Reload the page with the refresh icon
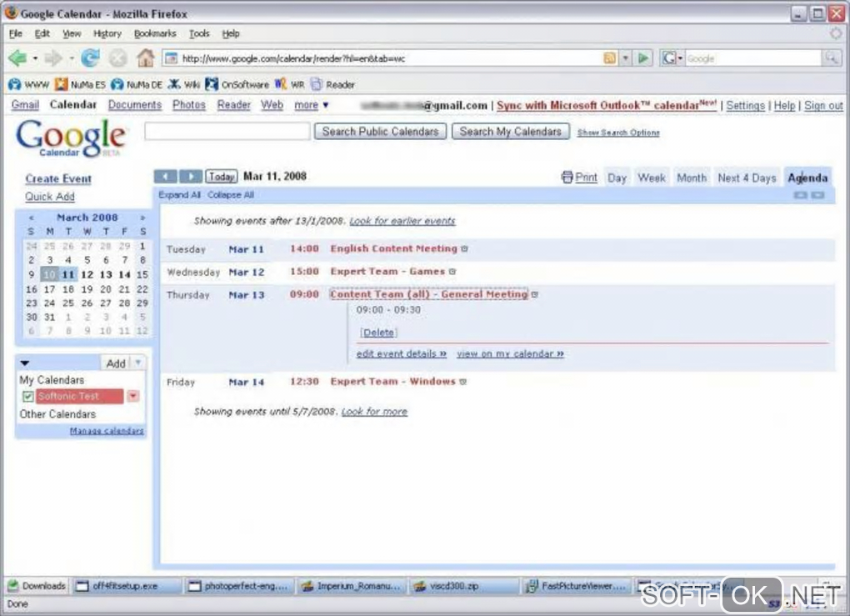Screen dimensions: 850x616 91,58
